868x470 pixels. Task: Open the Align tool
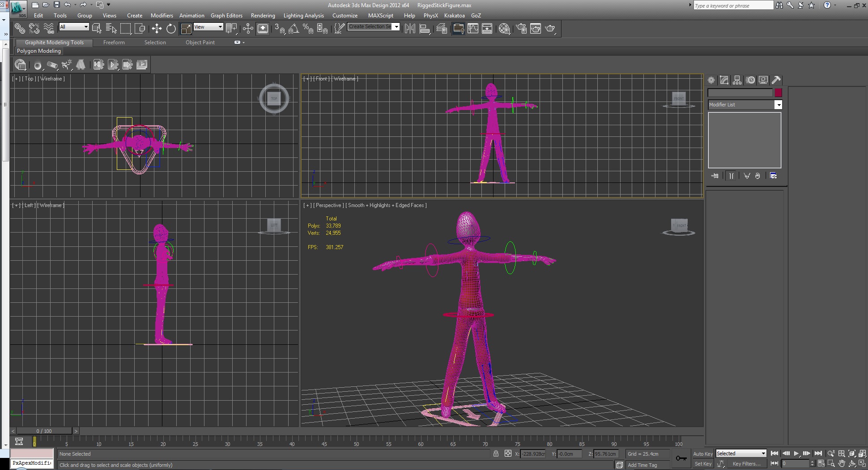425,29
